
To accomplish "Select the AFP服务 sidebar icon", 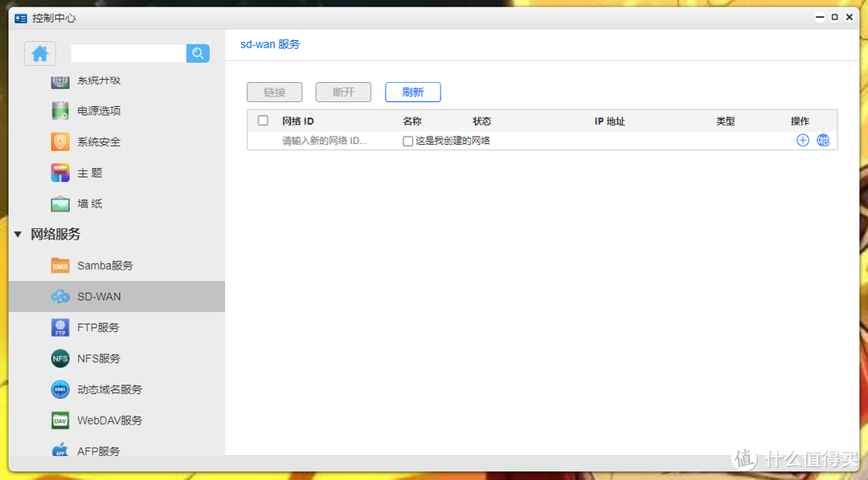I will [59, 450].
